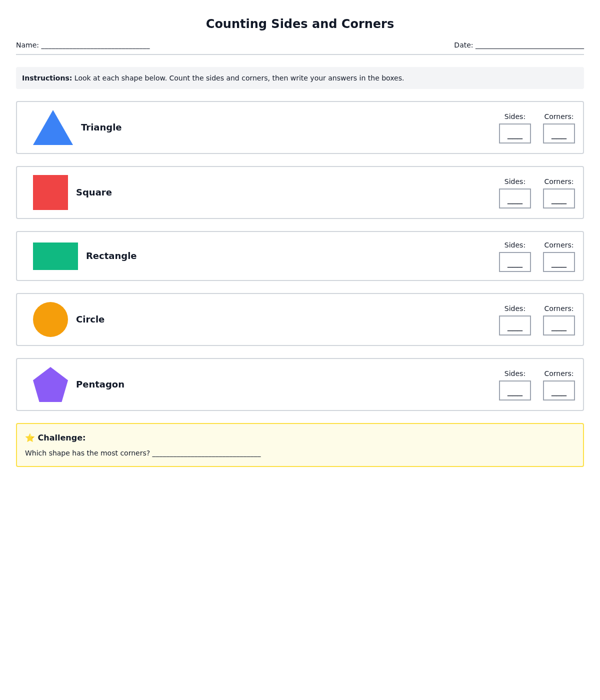Click the Challenge star icon

coord(30,438)
